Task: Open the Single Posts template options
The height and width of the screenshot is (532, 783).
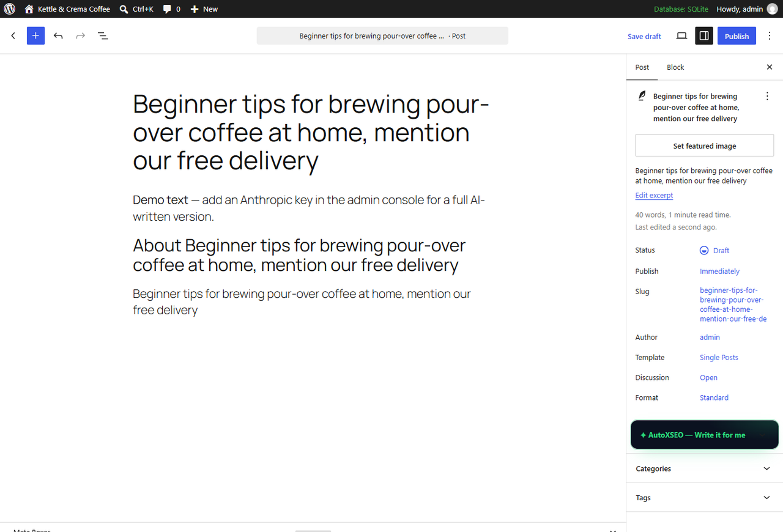Action: [719, 358]
